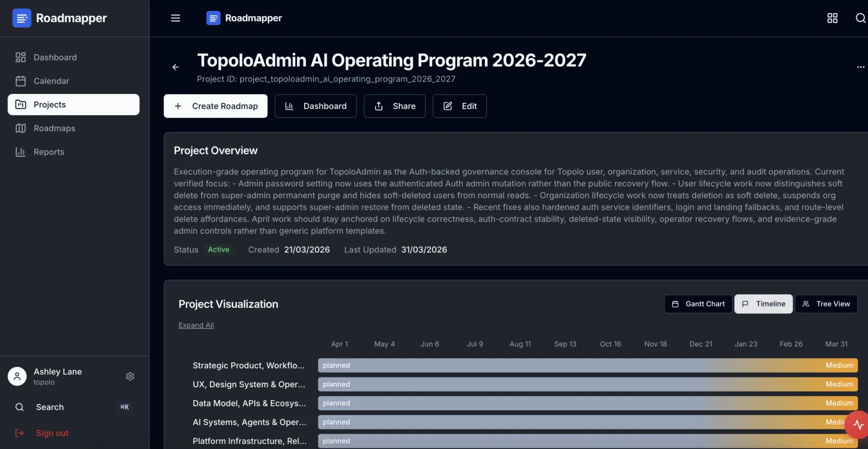Select the Timeline view toggle
This screenshot has height=449, width=868.
click(x=763, y=304)
